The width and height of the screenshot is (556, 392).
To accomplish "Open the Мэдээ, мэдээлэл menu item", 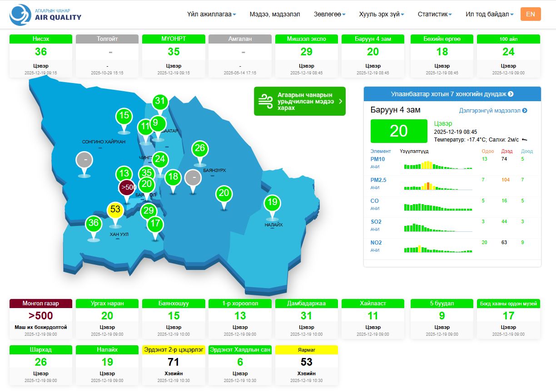I will [274, 14].
